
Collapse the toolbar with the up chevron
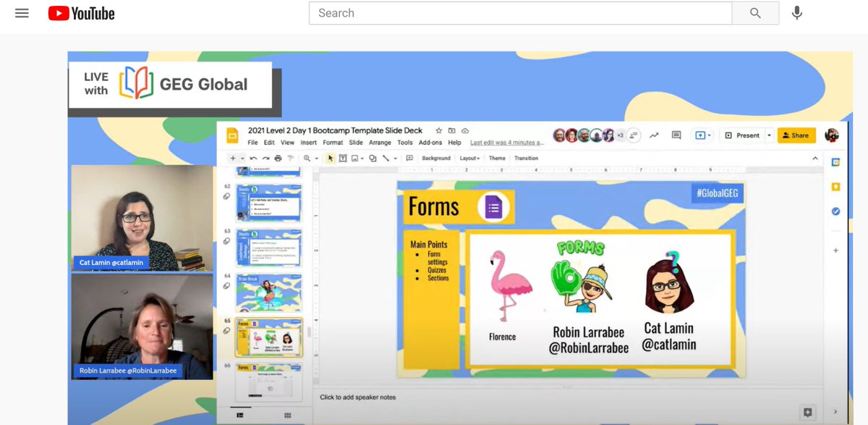pos(815,158)
